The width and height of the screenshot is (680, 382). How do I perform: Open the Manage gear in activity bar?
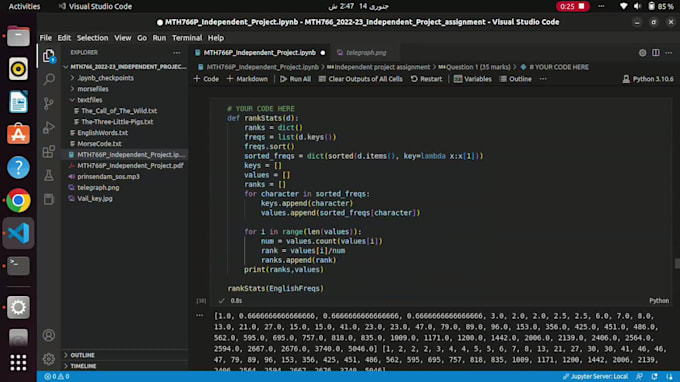click(49, 359)
